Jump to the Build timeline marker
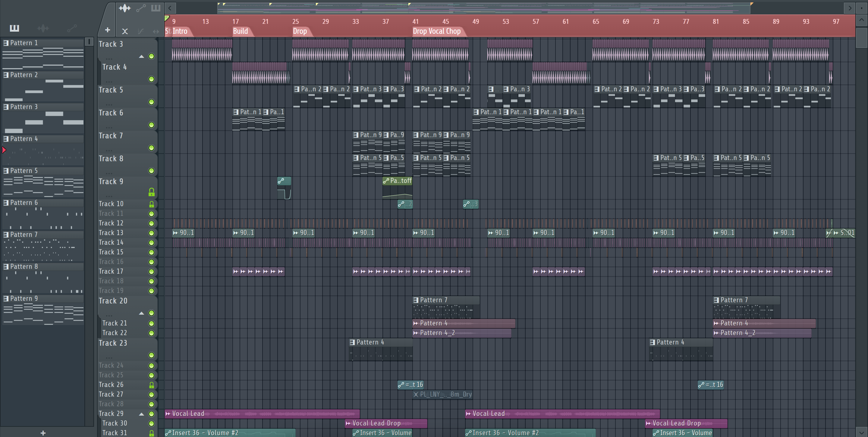 pyautogui.click(x=241, y=31)
